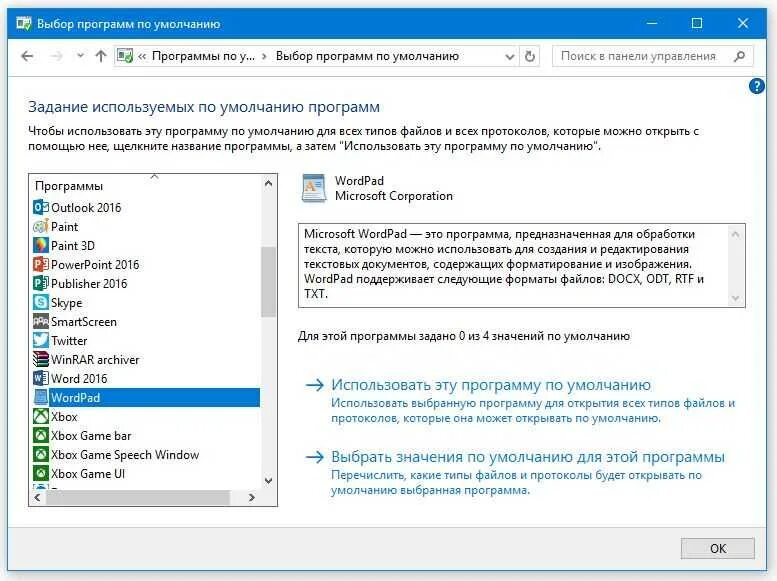Minimize the default programs window

click(652, 23)
